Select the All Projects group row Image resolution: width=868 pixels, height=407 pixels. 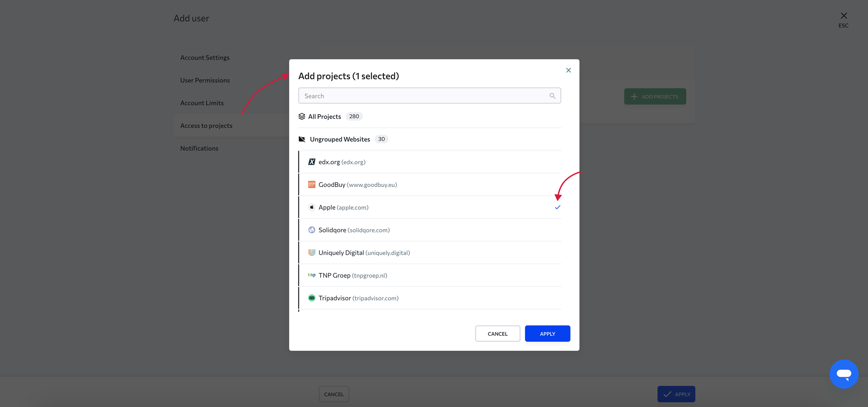tap(429, 116)
